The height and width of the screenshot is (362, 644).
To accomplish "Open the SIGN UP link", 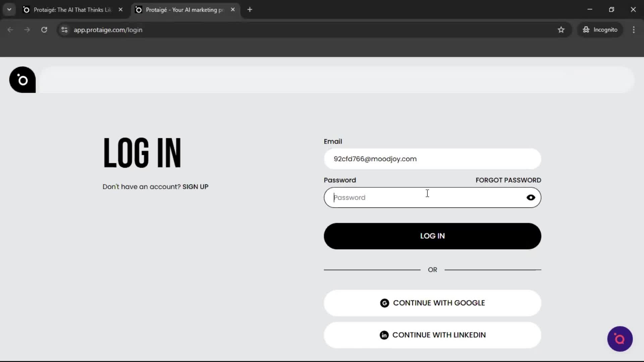I will [x=195, y=187].
